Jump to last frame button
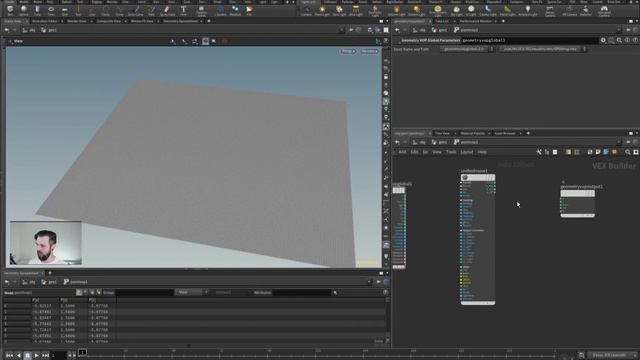Screen dimensions: 640x360 45,356
